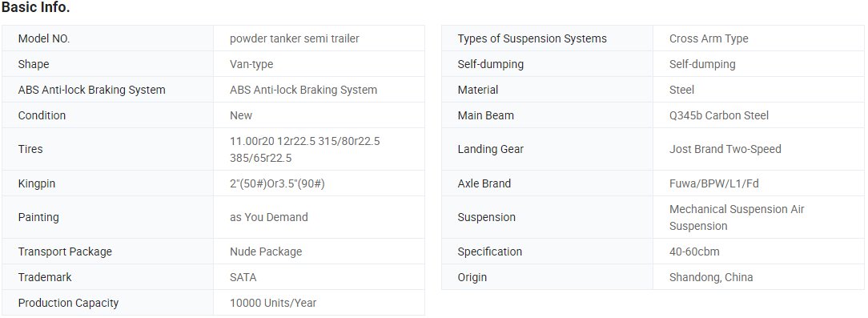Select the Mechanical Suspension Air Suspension value
The image size is (868, 318).
[737, 218]
